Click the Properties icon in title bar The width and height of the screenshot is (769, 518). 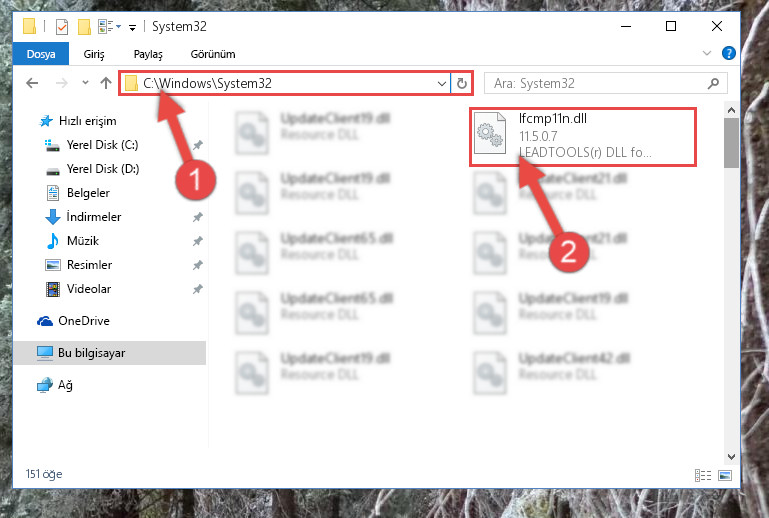pos(62,26)
